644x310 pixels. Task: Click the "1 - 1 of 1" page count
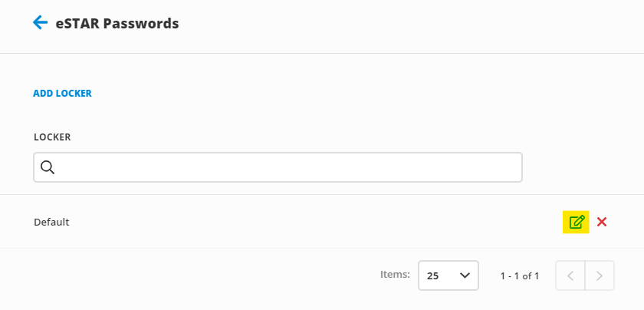coord(520,275)
